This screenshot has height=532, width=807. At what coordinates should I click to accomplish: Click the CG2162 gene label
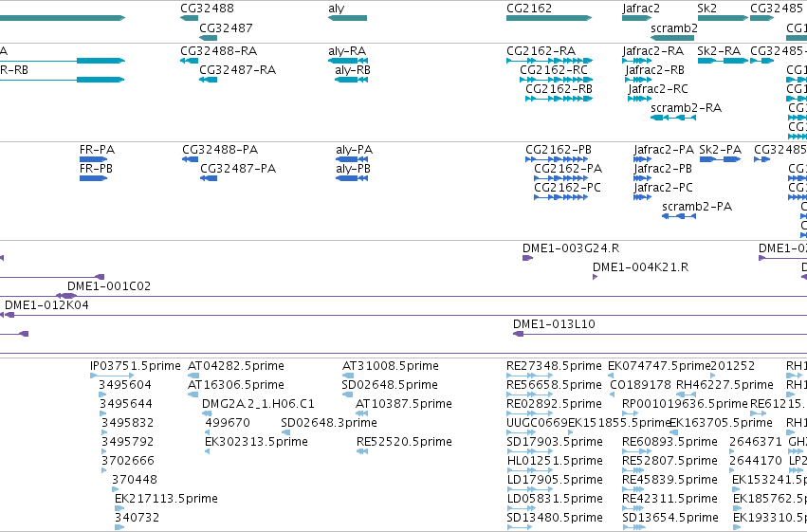(x=529, y=9)
